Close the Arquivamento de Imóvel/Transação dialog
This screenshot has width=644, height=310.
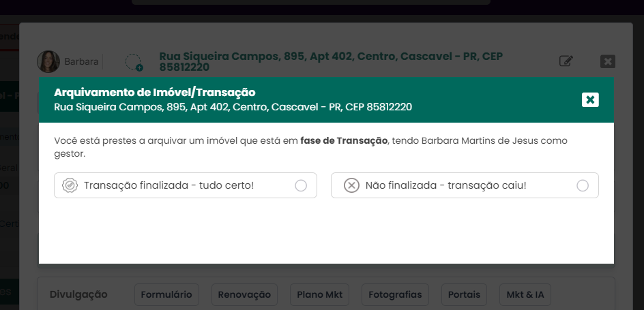tap(590, 99)
